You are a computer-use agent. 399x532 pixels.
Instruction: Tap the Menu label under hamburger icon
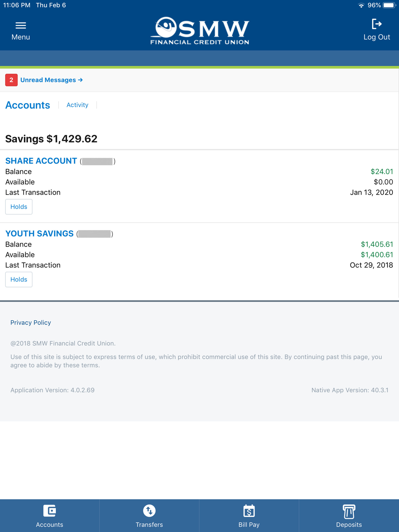[21, 37]
